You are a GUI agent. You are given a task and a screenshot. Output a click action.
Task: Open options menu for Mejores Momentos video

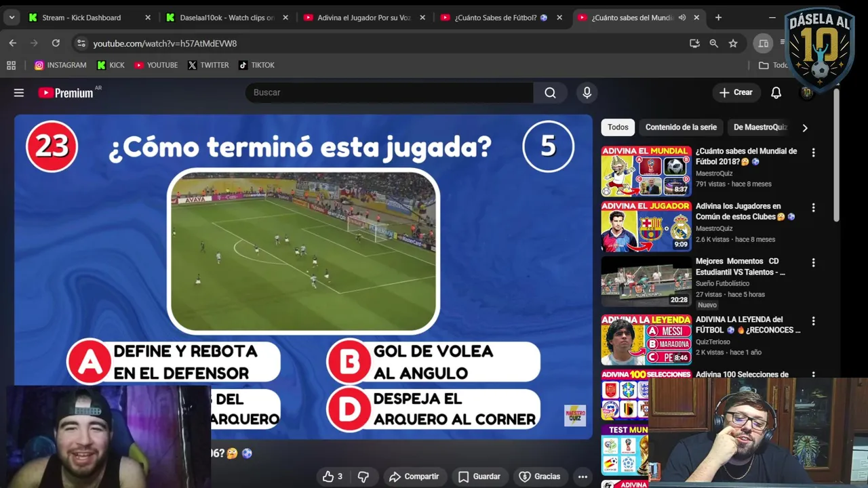813,263
